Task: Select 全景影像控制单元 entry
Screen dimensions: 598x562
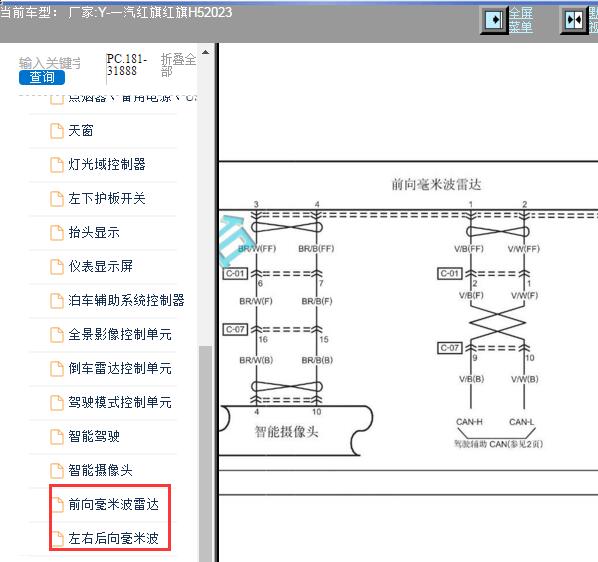Action: click(120, 334)
